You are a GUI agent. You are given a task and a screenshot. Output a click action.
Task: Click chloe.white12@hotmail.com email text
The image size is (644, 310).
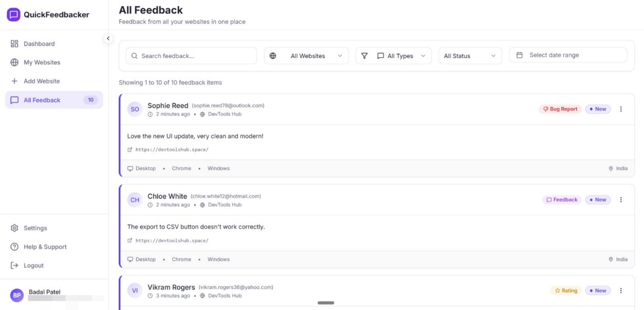click(x=225, y=196)
